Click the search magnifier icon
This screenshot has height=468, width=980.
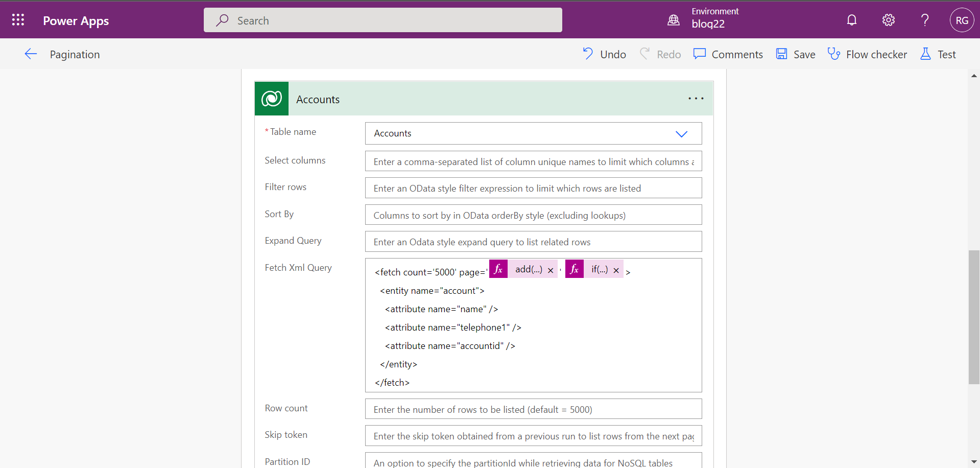click(x=222, y=20)
